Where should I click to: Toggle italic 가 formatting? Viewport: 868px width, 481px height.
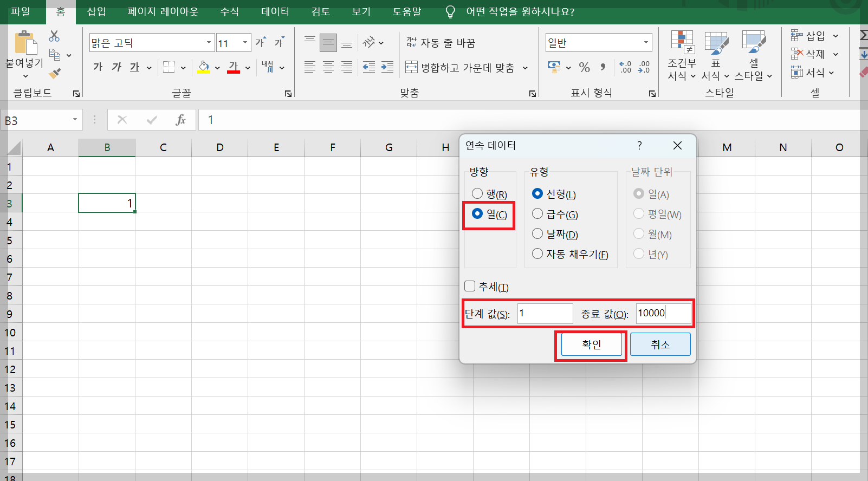point(116,67)
